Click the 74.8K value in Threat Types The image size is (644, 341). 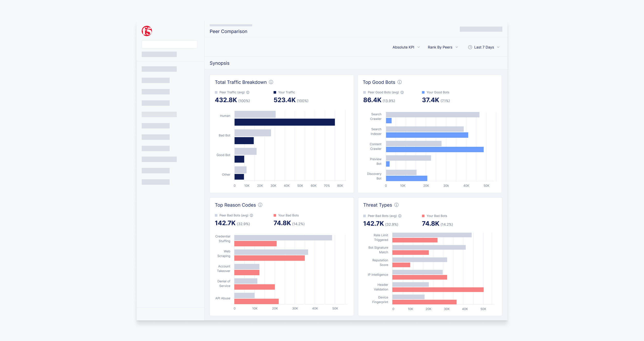430,224
